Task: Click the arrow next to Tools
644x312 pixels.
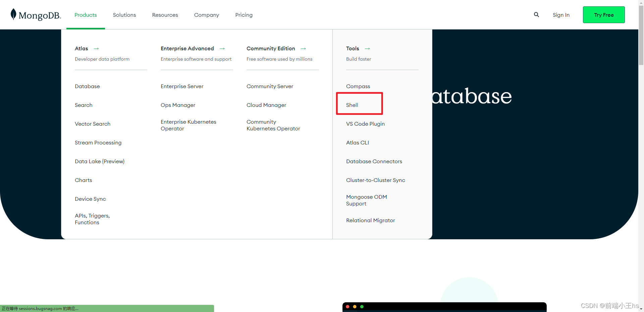Action: pos(367,49)
